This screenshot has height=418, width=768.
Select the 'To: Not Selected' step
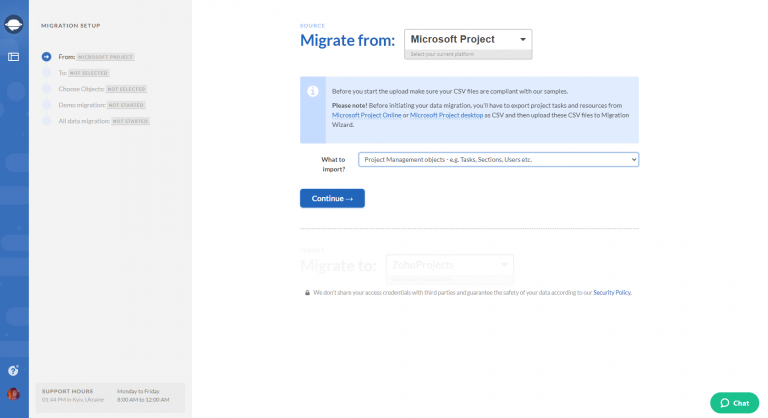coord(84,73)
